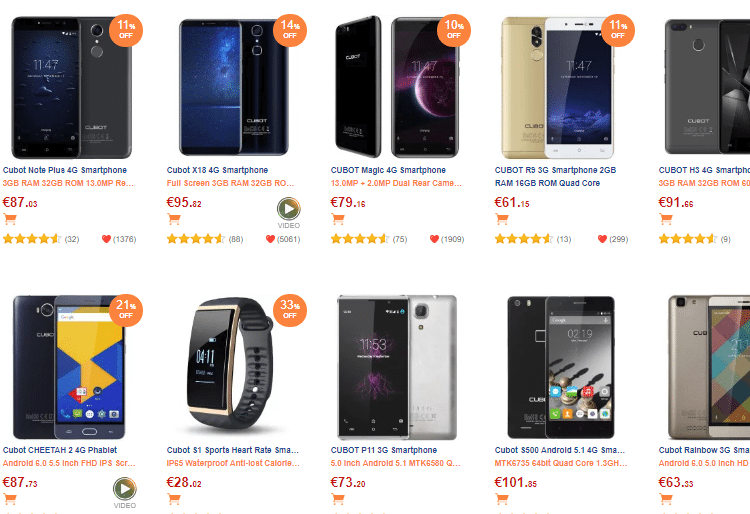Play the Cubot X18 product video
The width and height of the screenshot is (750, 514).
(289, 209)
